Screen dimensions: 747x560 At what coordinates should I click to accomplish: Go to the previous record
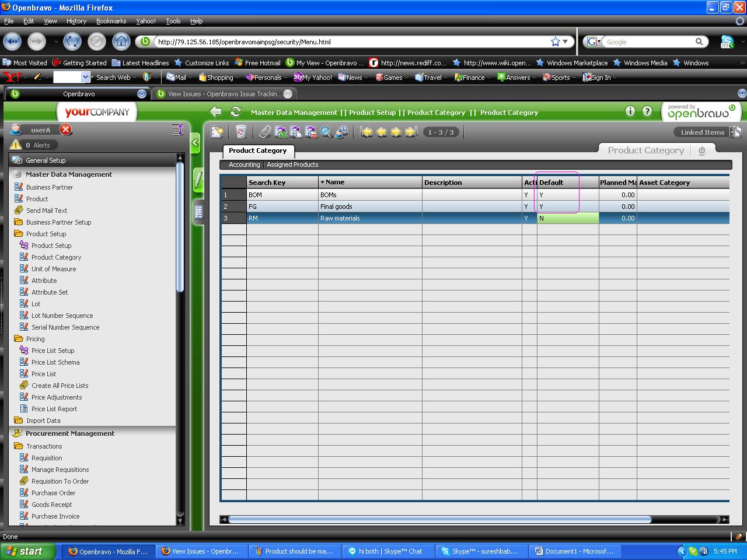[x=381, y=132]
